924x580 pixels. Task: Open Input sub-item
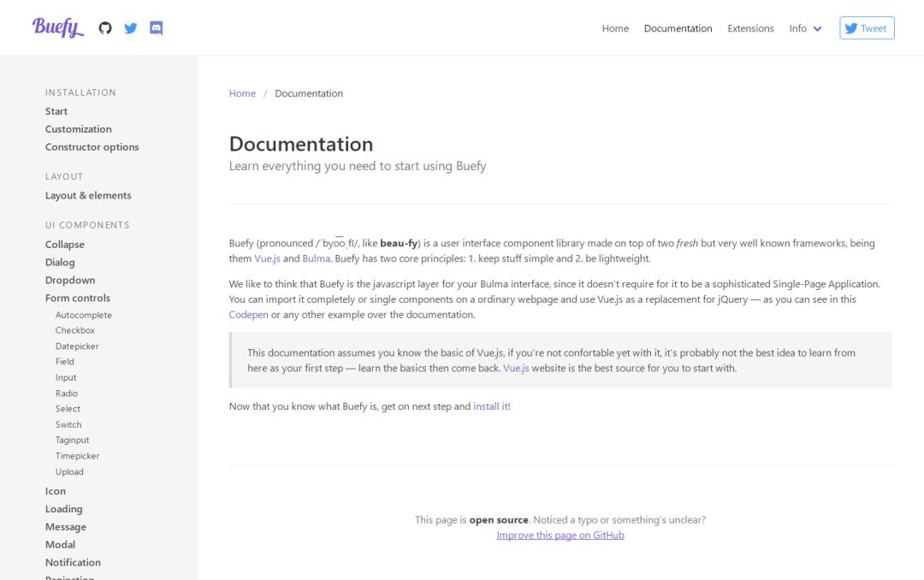66,377
